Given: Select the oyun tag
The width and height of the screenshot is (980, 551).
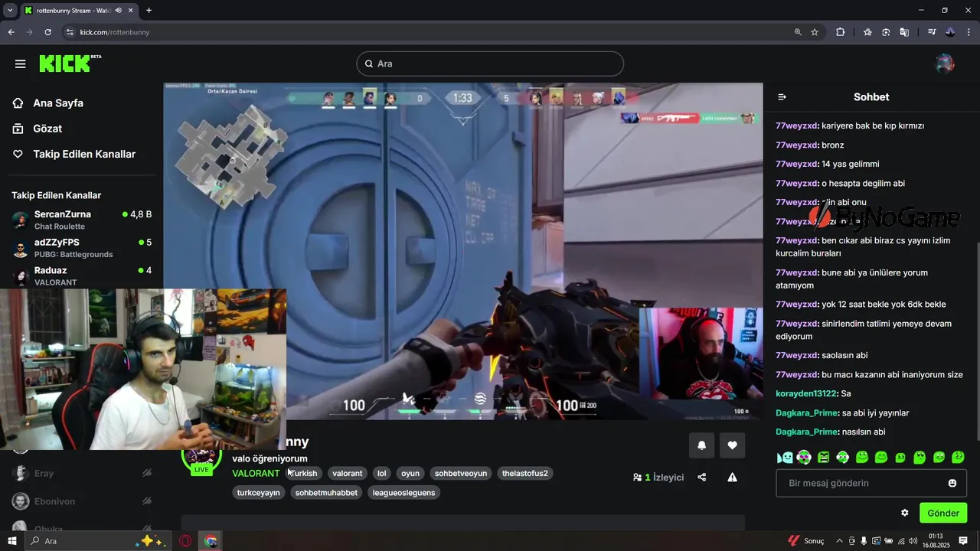Looking at the screenshot, I should click(410, 474).
